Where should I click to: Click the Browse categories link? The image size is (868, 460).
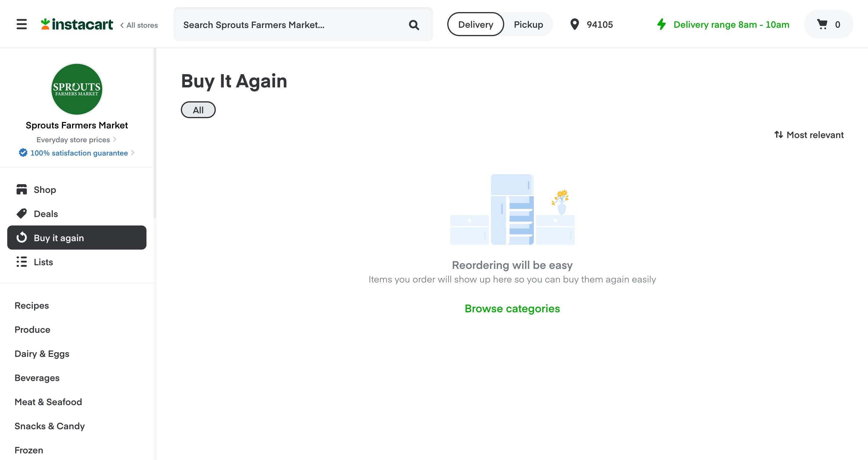pyautogui.click(x=512, y=308)
